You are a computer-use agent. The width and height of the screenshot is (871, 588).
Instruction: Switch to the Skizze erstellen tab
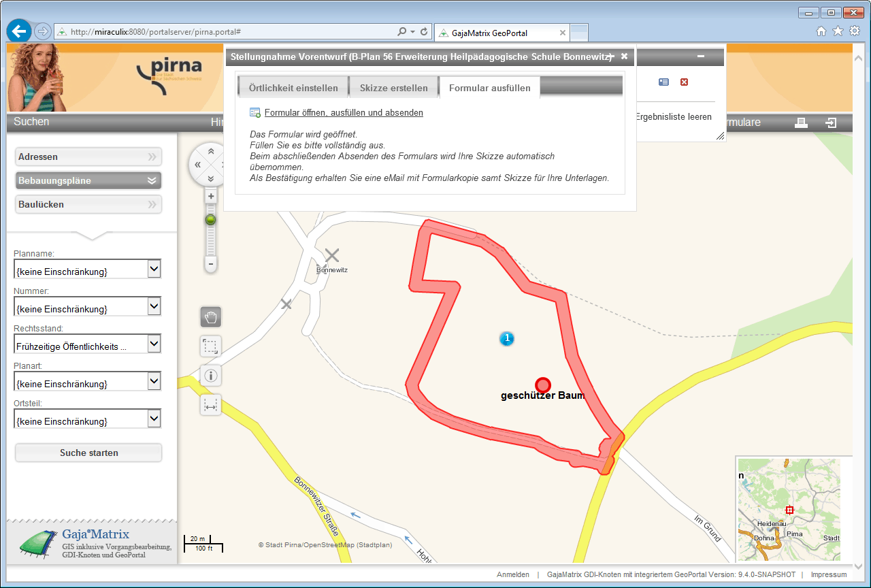[393, 88]
